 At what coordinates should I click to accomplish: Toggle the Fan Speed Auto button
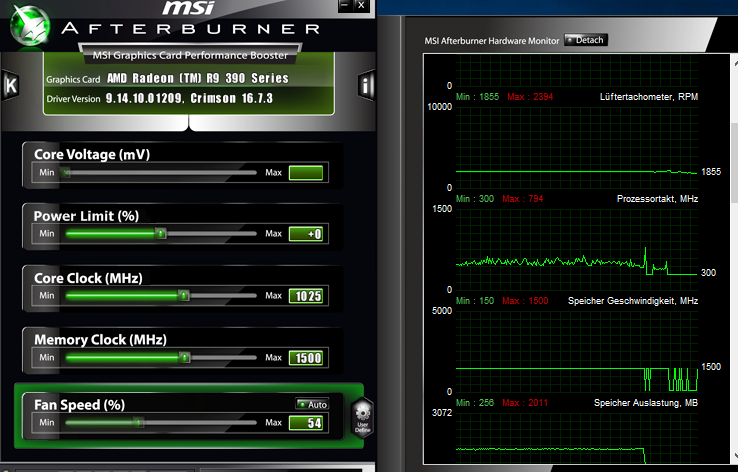click(x=313, y=404)
